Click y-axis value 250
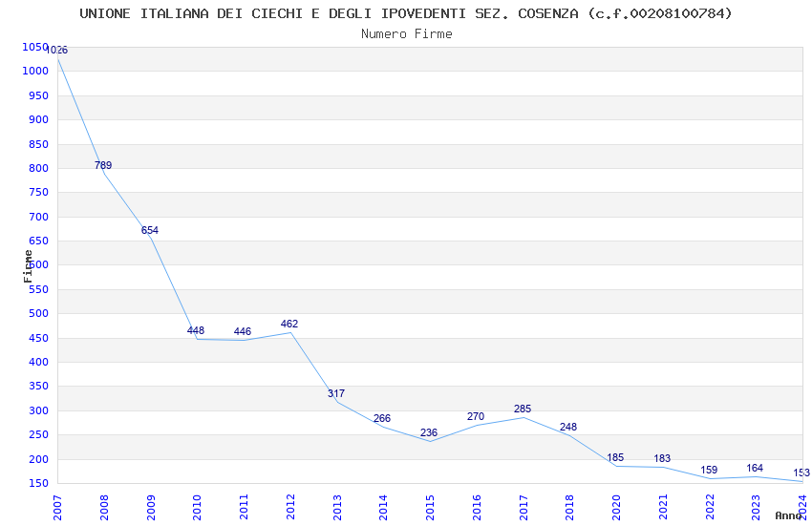Viewport: 812px width, 525px height. pos(38,434)
